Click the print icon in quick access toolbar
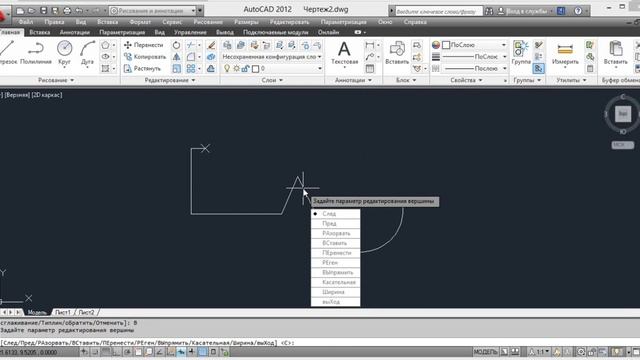Viewport: 640px width, 360px height. (67, 11)
